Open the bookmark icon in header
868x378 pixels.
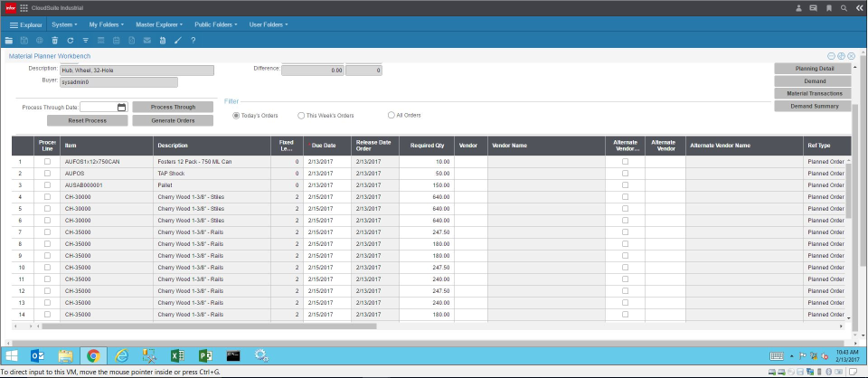point(828,8)
